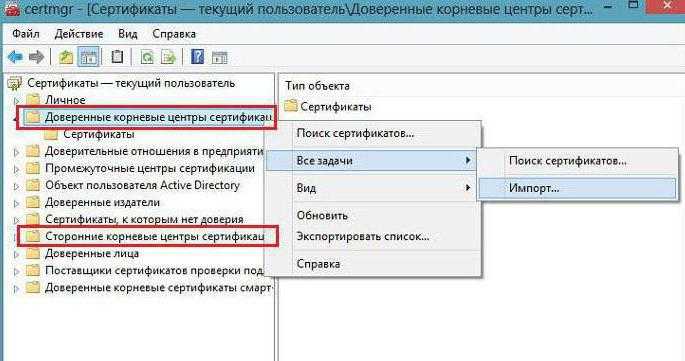Select Поставщики сертификатов проверки подлинности node

tap(154, 271)
